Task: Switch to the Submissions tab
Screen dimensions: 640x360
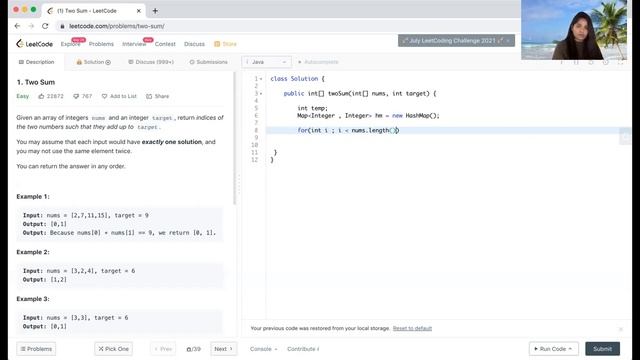Action: [x=209, y=62]
